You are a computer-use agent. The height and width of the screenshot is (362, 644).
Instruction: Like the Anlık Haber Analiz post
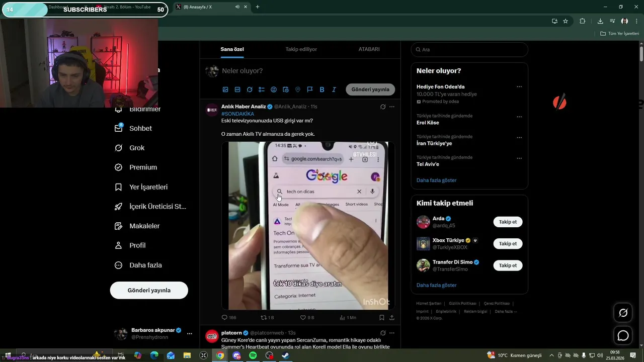click(307, 318)
